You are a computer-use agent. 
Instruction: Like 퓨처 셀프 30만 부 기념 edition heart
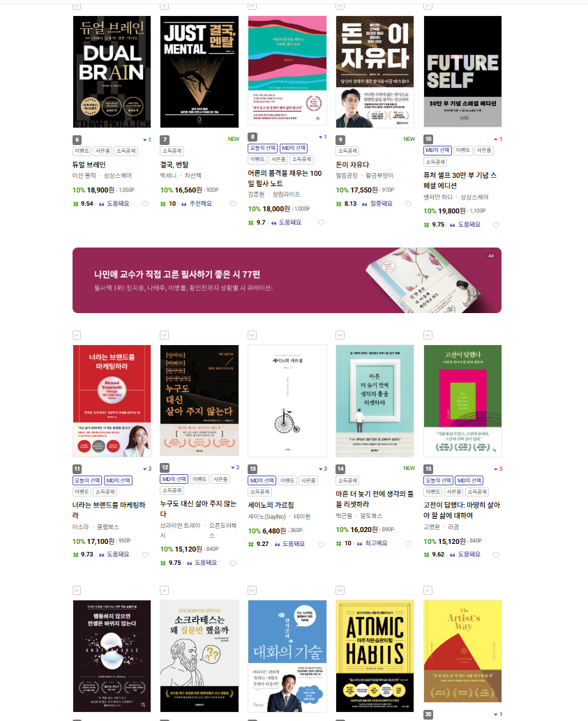coord(496,225)
